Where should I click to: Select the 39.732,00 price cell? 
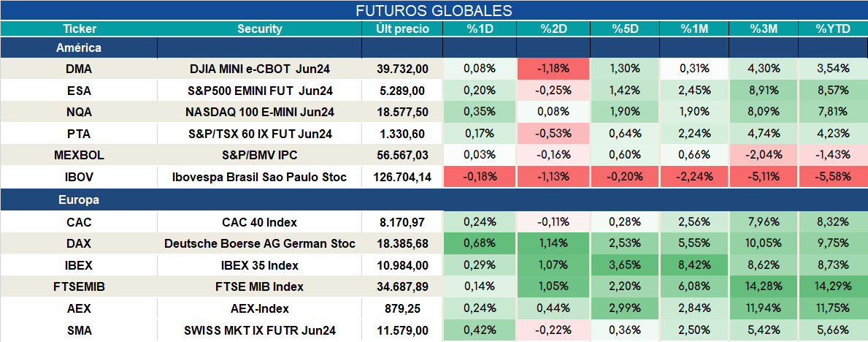coord(402,69)
